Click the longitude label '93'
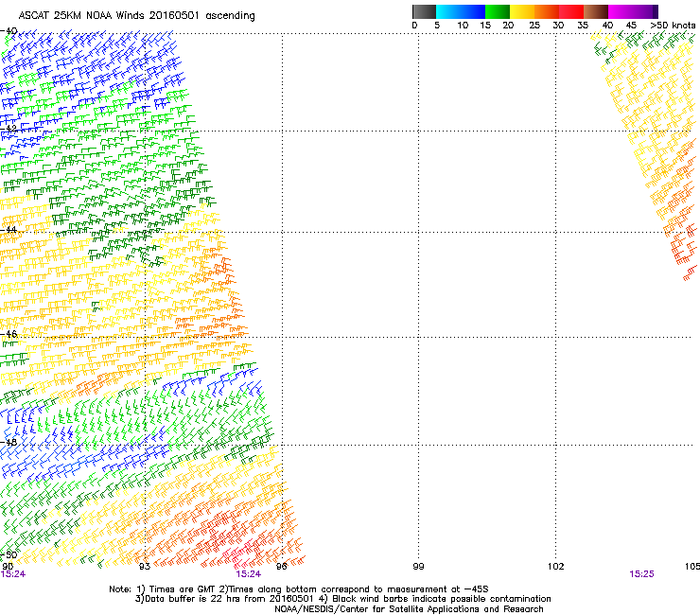Image resolution: width=700 pixels, height=615 pixels. point(145,567)
